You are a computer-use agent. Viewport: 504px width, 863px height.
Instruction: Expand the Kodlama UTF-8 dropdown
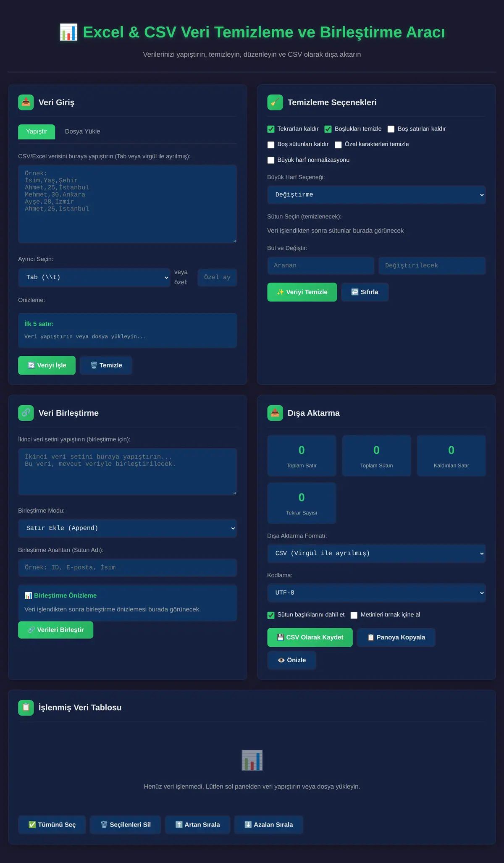[376, 593]
